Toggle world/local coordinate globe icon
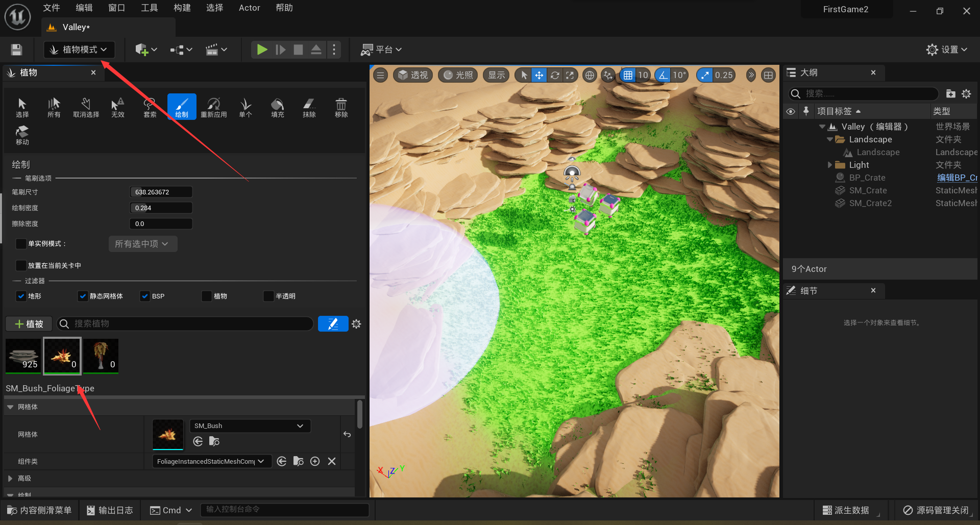The height and width of the screenshot is (525, 980). [590, 76]
